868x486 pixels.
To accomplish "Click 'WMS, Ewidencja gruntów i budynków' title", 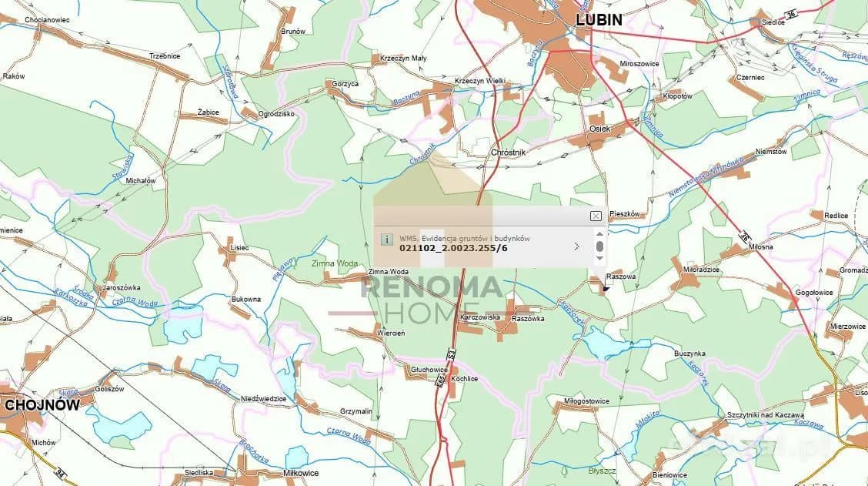I will pyautogui.click(x=465, y=238).
